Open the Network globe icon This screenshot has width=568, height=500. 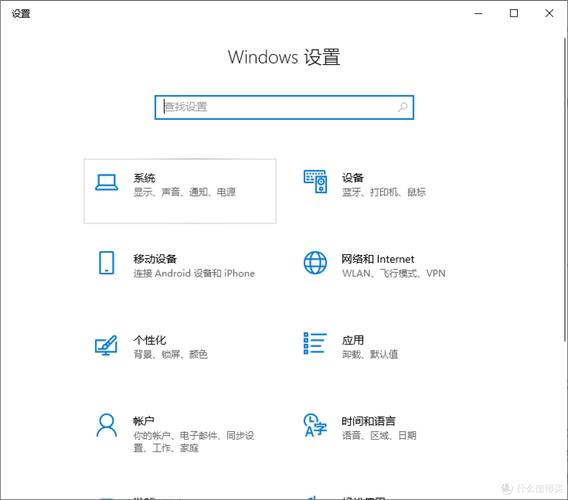(315, 263)
